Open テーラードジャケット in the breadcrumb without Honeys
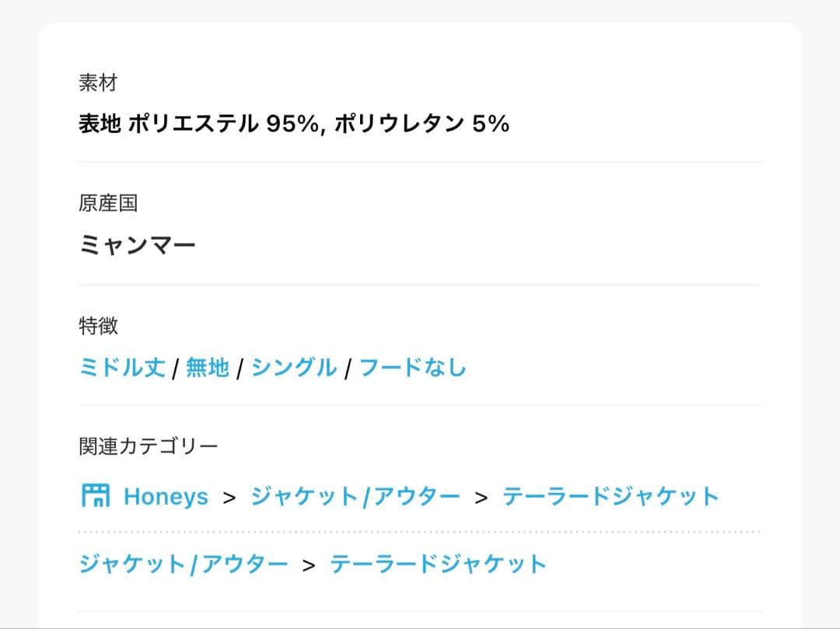Screen dimensions: 840x629 [438, 564]
